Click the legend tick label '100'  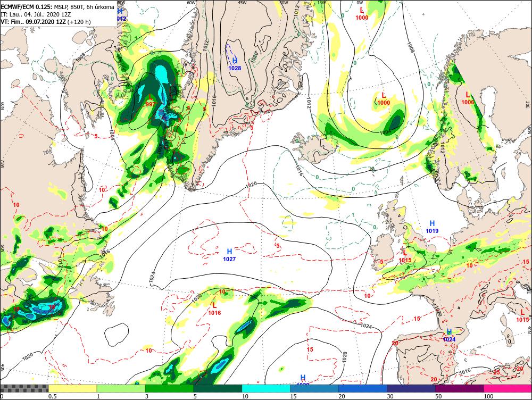click(x=488, y=396)
